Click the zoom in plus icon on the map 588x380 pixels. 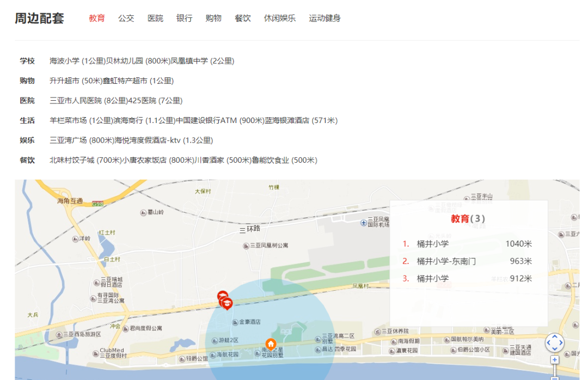pos(555,360)
